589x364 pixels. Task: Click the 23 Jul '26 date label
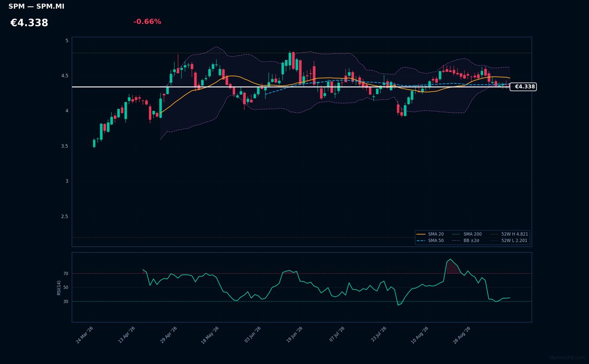point(378,335)
